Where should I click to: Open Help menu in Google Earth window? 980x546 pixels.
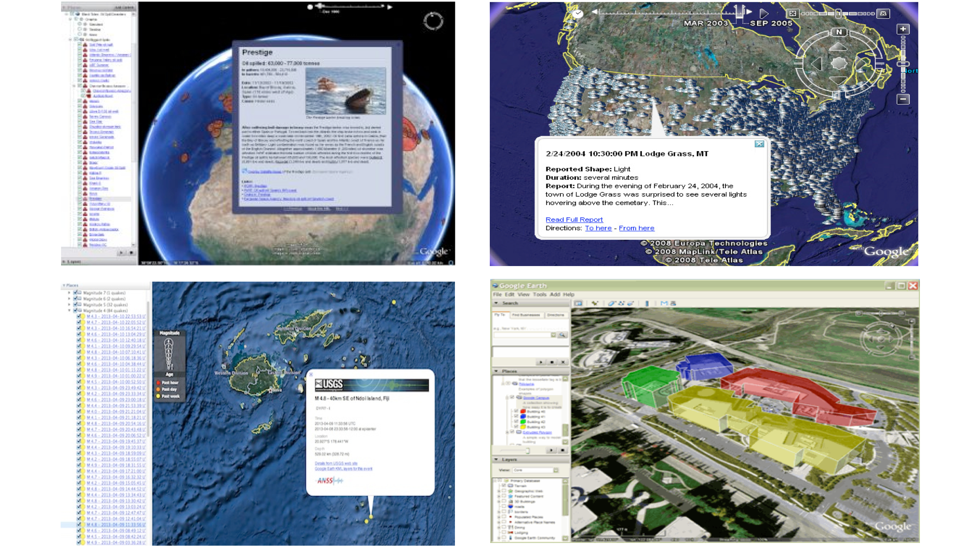pos(569,294)
